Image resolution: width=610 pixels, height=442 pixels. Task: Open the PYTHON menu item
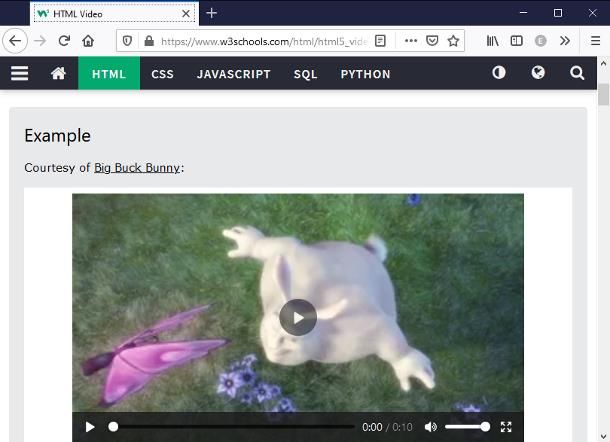[x=365, y=74]
